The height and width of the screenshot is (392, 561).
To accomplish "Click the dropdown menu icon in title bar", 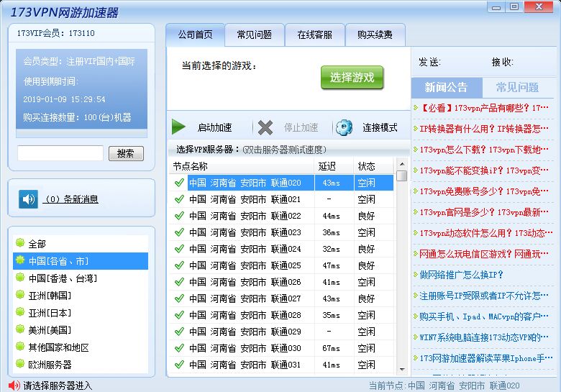I will click(496, 7).
